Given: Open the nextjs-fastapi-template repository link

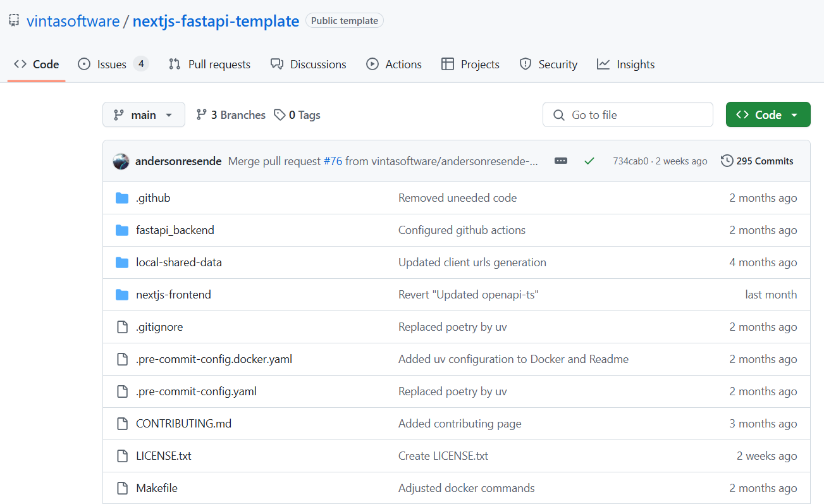Looking at the screenshot, I should point(216,21).
